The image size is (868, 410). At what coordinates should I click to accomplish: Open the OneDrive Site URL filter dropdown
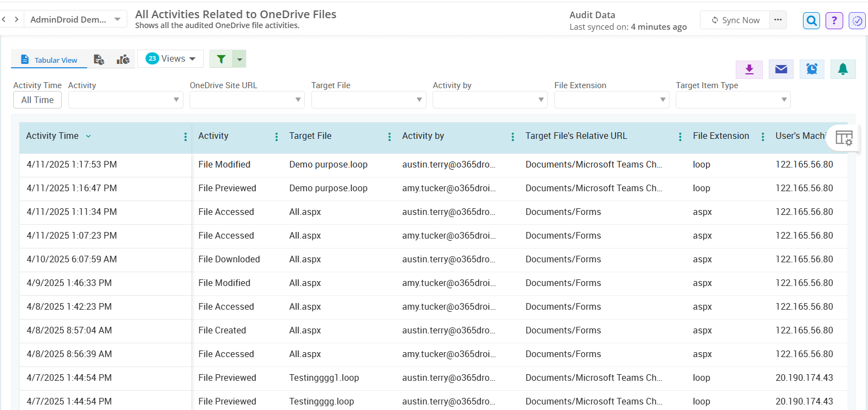coord(247,100)
